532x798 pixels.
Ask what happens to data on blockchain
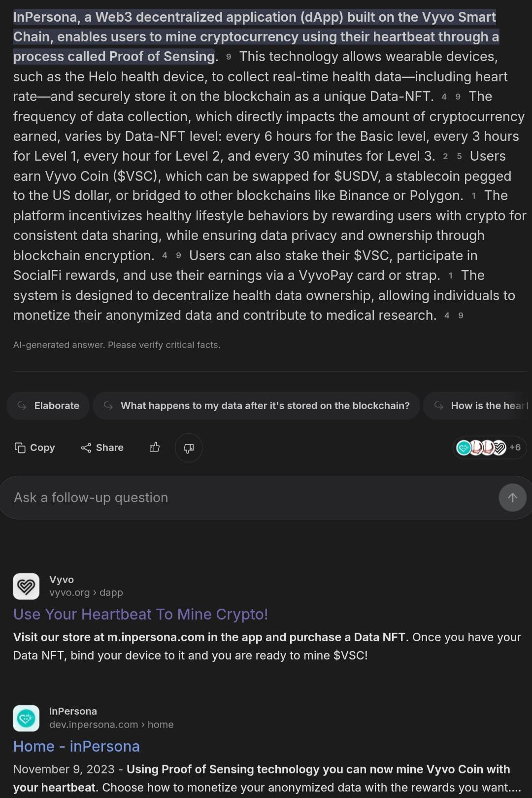click(256, 406)
